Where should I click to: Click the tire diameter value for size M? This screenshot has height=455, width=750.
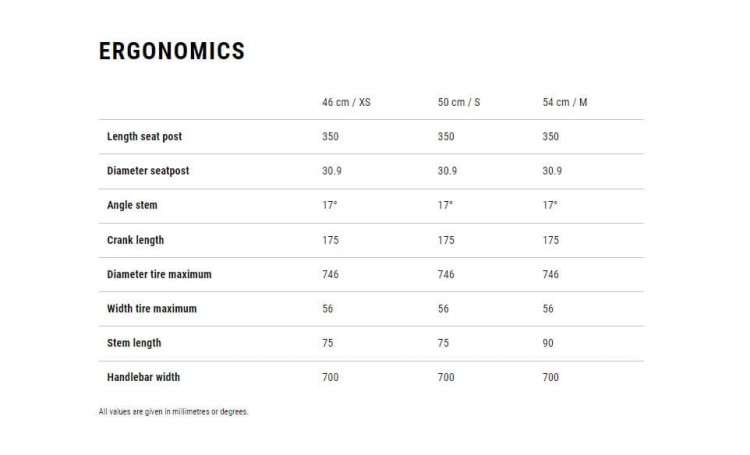pos(551,274)
